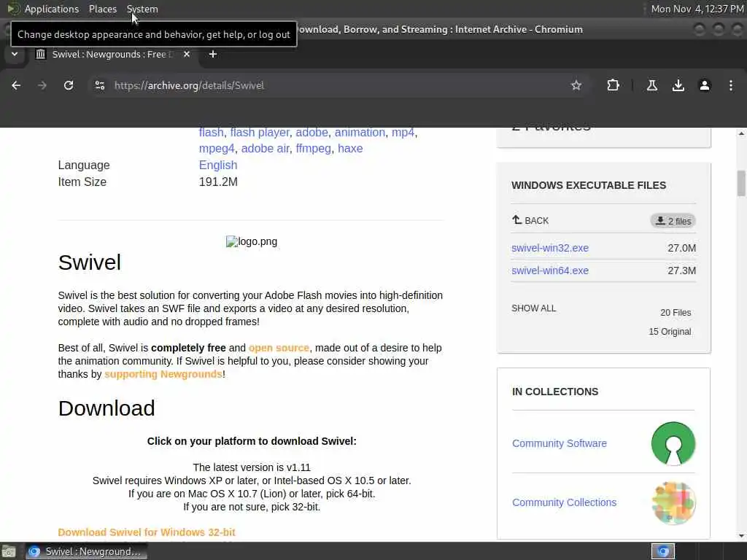Open the Places menu

(x=103, y=9)
